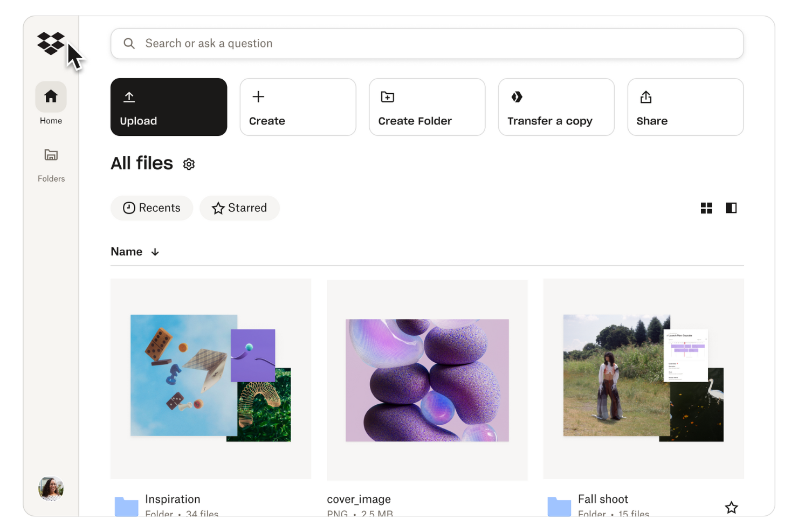Click the Inspiration blue folder icon

[x=126, y=506]
